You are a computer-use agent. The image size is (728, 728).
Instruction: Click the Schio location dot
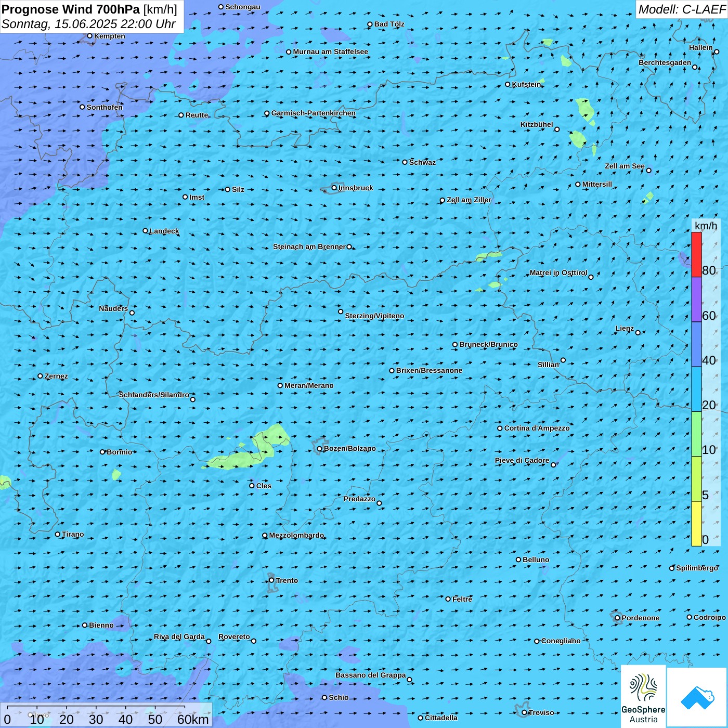coord(324,697)
